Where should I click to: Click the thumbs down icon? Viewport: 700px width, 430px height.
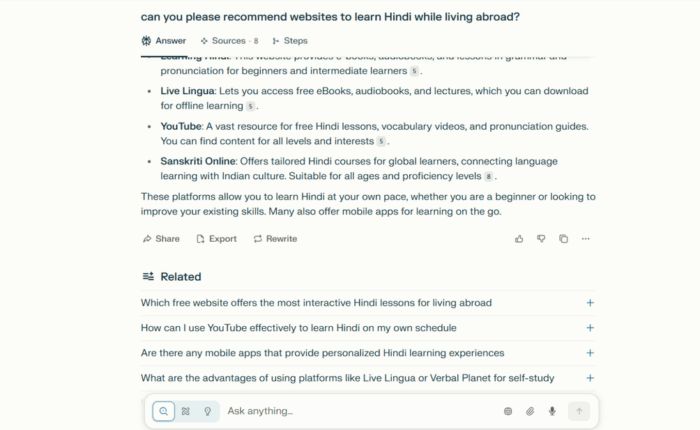[x=541, y=239]
